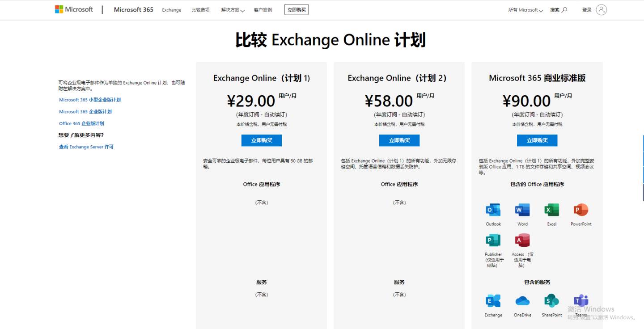Image resolution: width=644 pixels, height=329 pixels.
Task: Open Office 365 企业版计划 link
Action: click(x=81, y=123)
